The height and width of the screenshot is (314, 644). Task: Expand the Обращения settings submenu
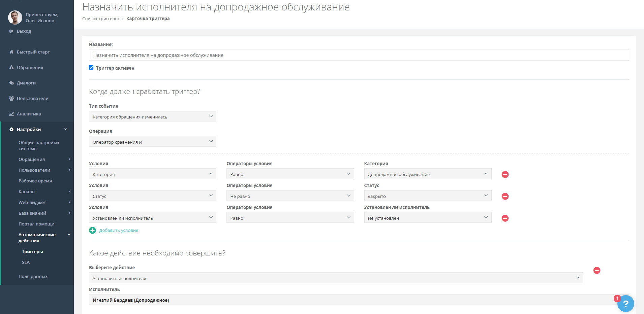point(70,159)
